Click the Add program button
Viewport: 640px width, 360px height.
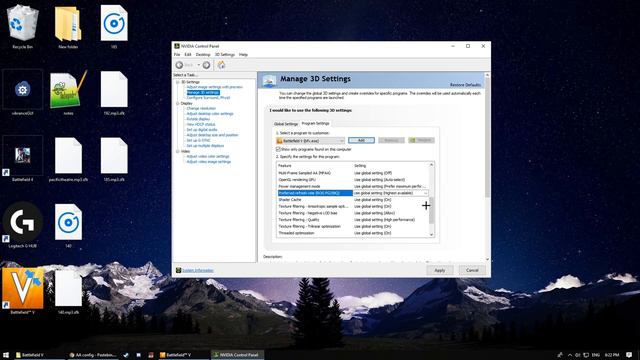(361, 140)
